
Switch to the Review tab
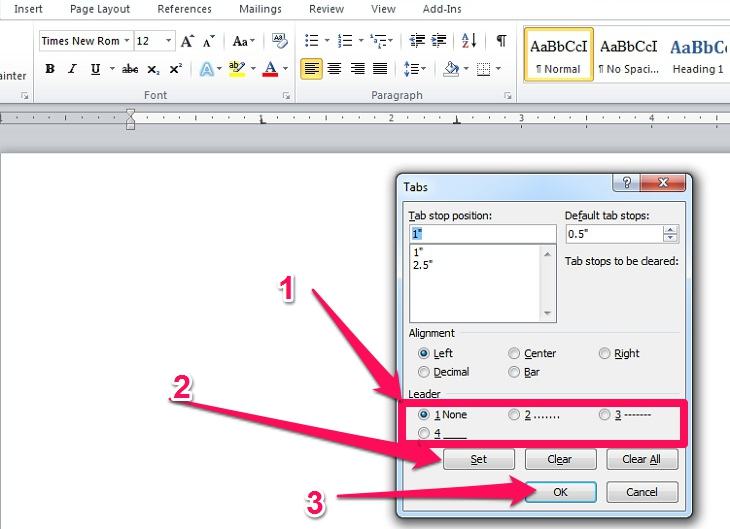[326, 9]
